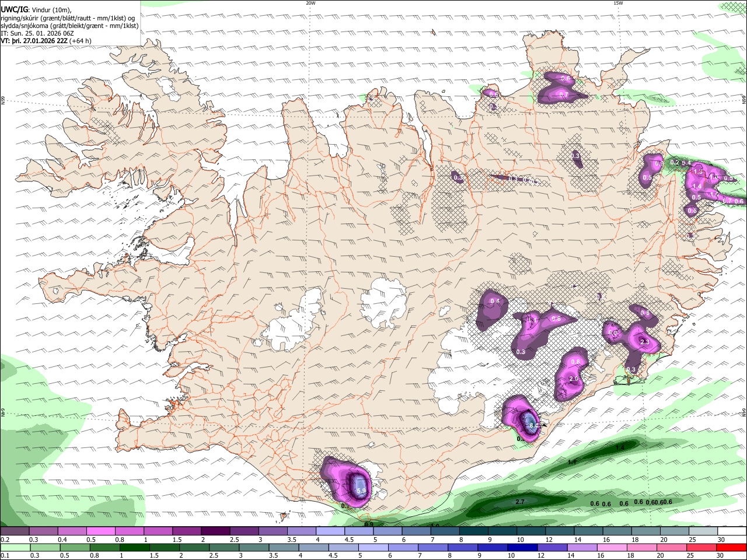Select the white top-row swatch at 30
This screenshot has height=560, width=747.
pyautogui.click(x=732, y=531)
